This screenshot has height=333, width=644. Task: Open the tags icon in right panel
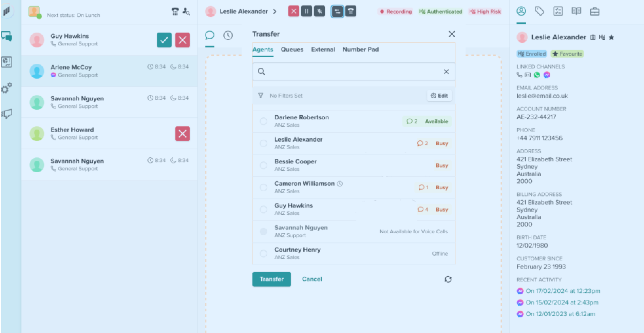pos(539,11)
